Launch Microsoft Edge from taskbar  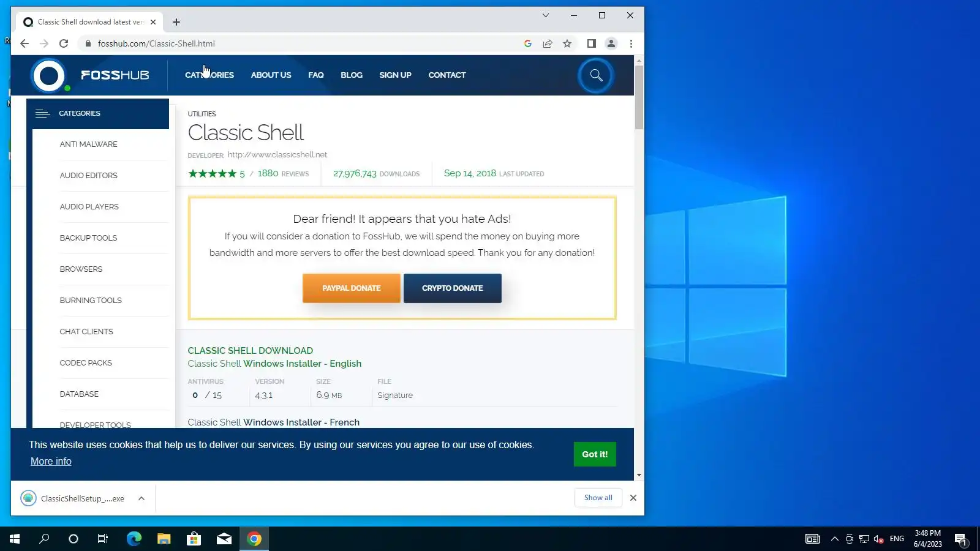click(134, 539)
